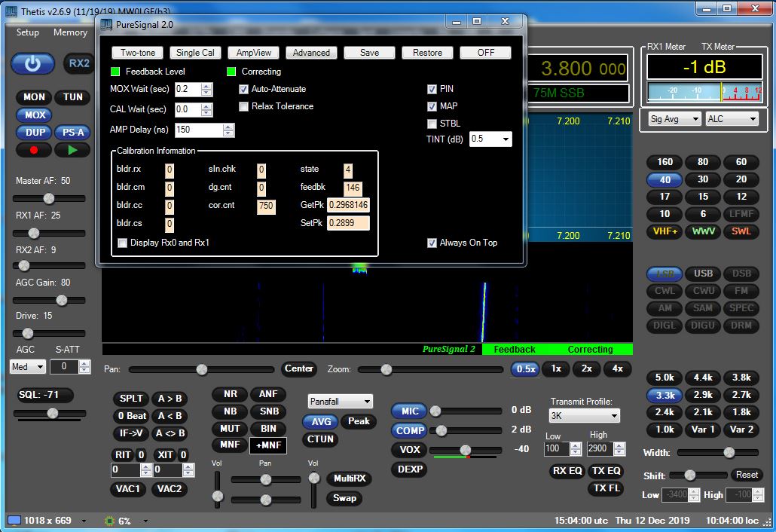Set zoom to 2x
This screenshot has height=532, width=776.
pyautogui.click(x=586, y=368)
